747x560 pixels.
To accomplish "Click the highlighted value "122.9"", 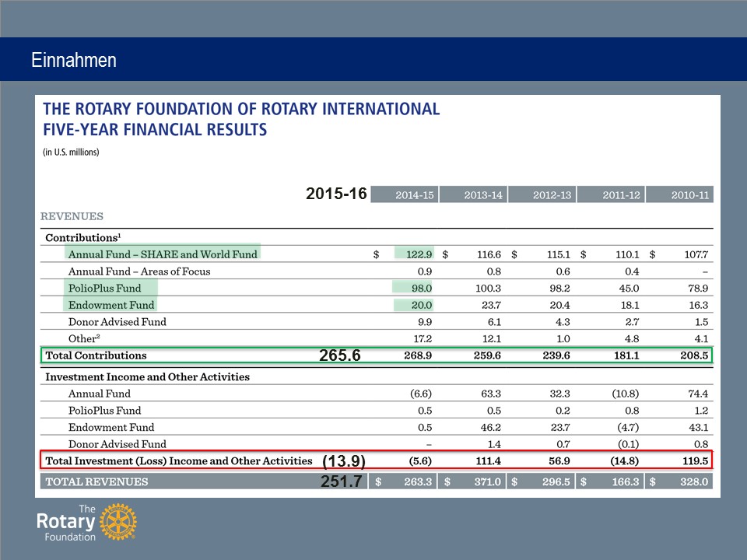I will pos(419,254).
